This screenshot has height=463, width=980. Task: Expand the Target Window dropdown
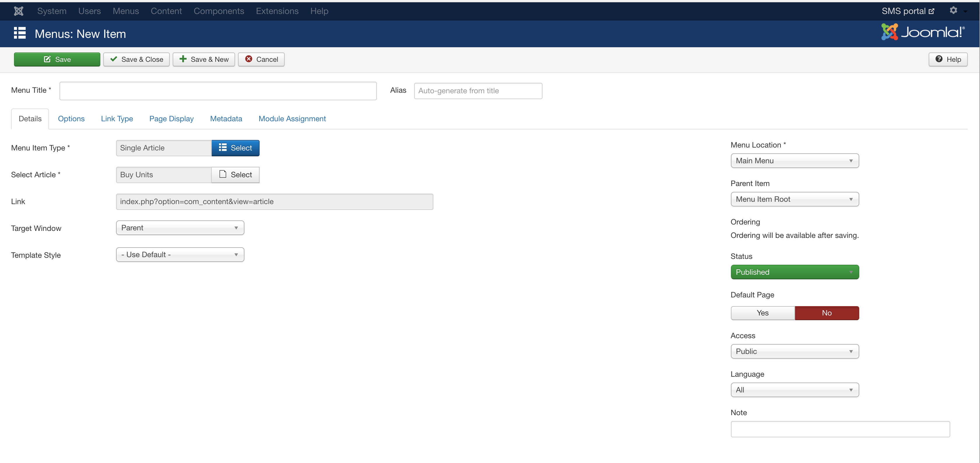[180, 228]
